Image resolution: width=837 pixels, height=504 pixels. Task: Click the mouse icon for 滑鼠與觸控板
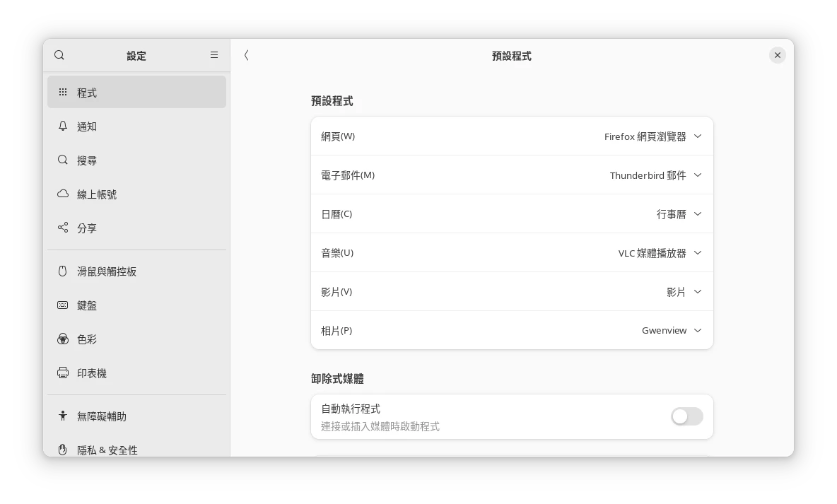pos(63,271)
